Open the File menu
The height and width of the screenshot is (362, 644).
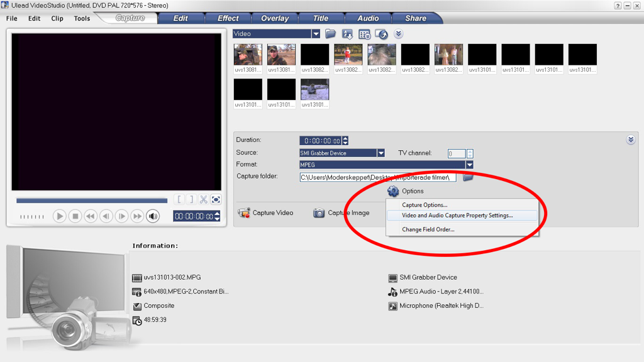pos(12,18)
